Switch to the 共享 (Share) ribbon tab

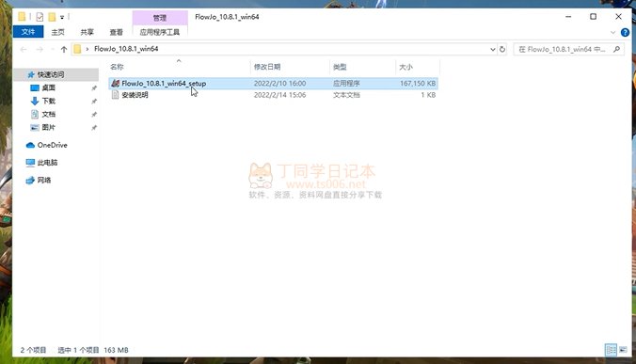coord(87,32)
